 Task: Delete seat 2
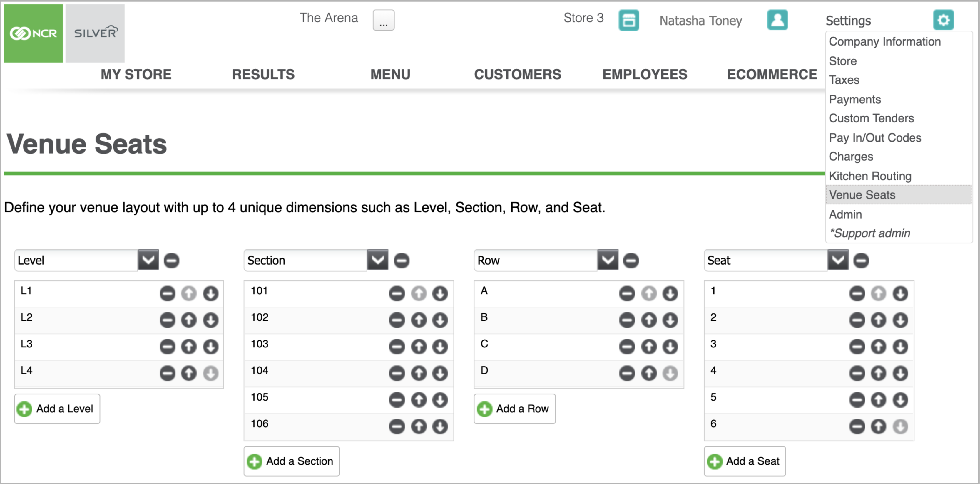857,320
